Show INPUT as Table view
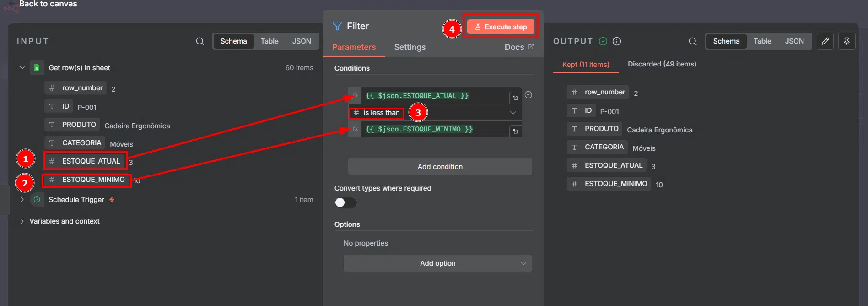Screen dimensions: 868x306 (x=270, y=41)
